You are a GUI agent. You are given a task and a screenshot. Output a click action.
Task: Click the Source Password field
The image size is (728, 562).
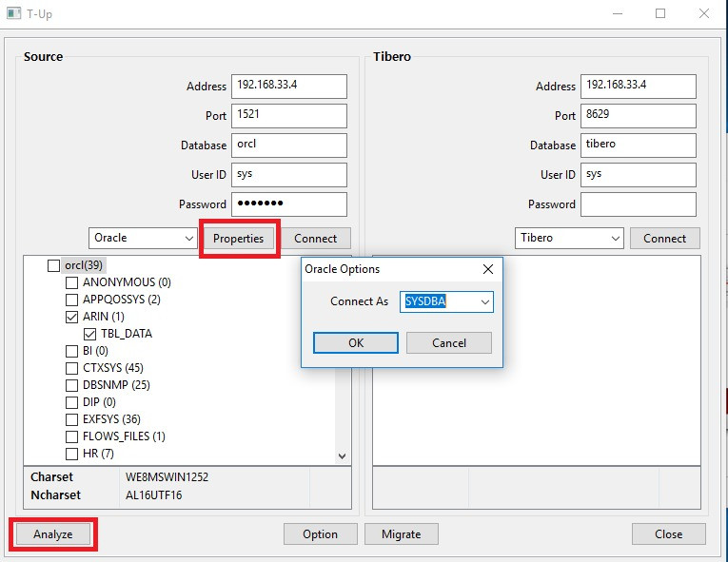tap(289, 204)
